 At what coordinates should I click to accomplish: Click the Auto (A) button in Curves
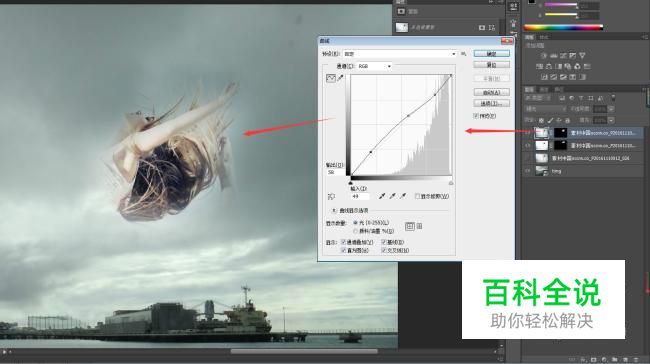[492, 92]
